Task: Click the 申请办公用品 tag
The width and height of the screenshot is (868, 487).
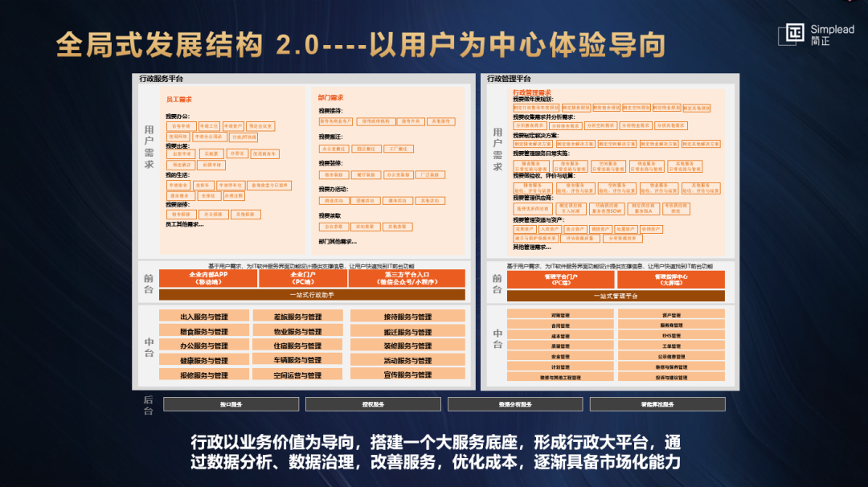Action: click(x=210, y=137)
